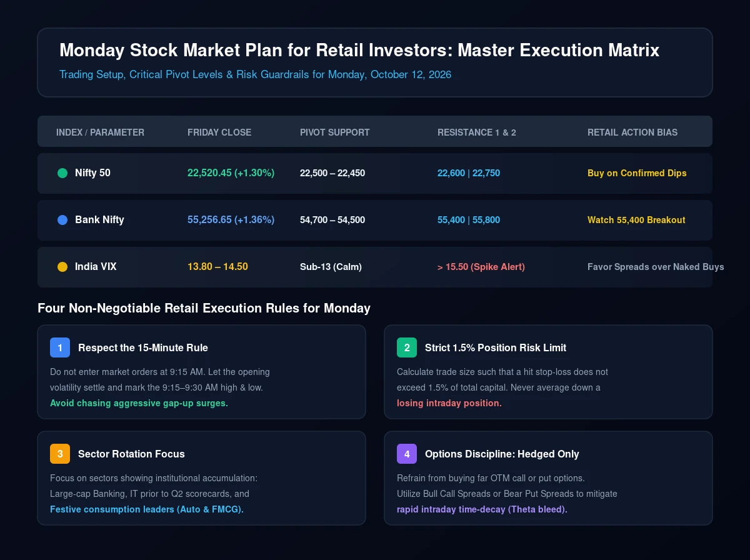Click the purple number 4 rule badge

[407, 454]
